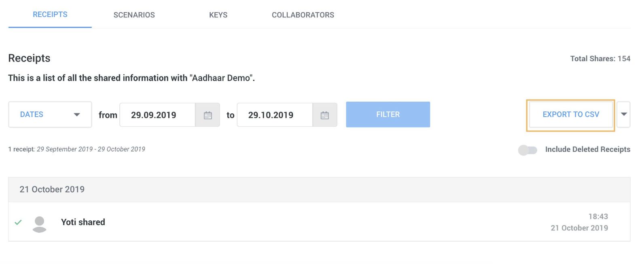Click the Include Deleted Receipts label
644x264 pixels.
point(587,149)
